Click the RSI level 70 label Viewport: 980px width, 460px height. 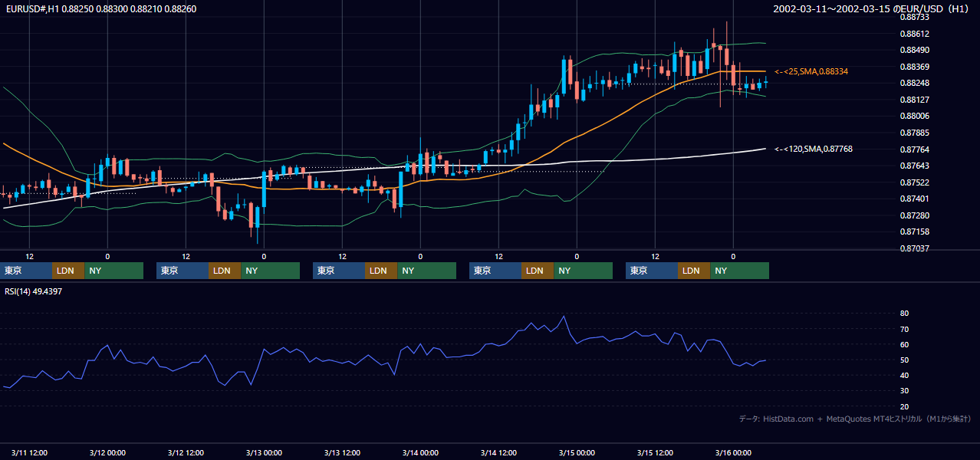tap(905, 329)
